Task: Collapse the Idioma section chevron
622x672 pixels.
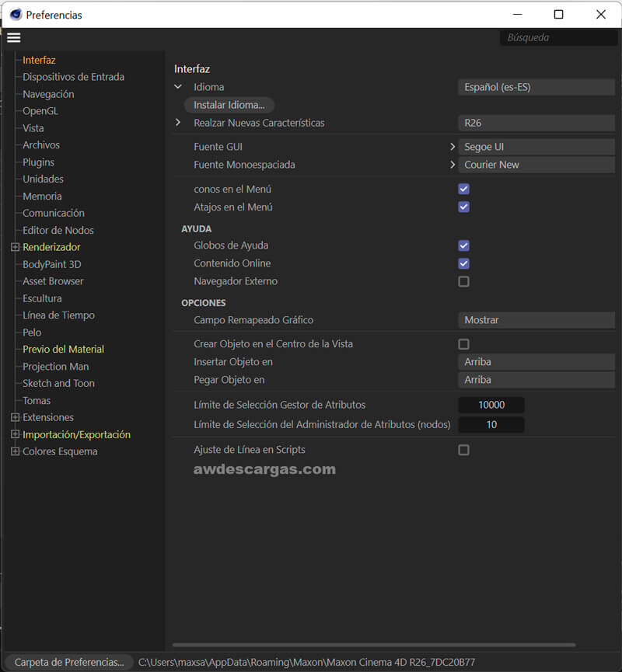Action: [x=178, y=87]
